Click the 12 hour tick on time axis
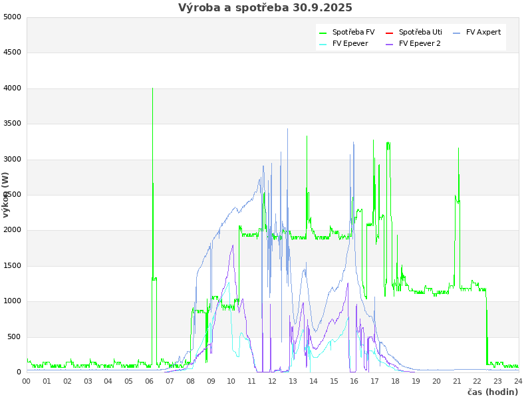The height and width of the screenshot is (399, 532). (x=272, y=381)
